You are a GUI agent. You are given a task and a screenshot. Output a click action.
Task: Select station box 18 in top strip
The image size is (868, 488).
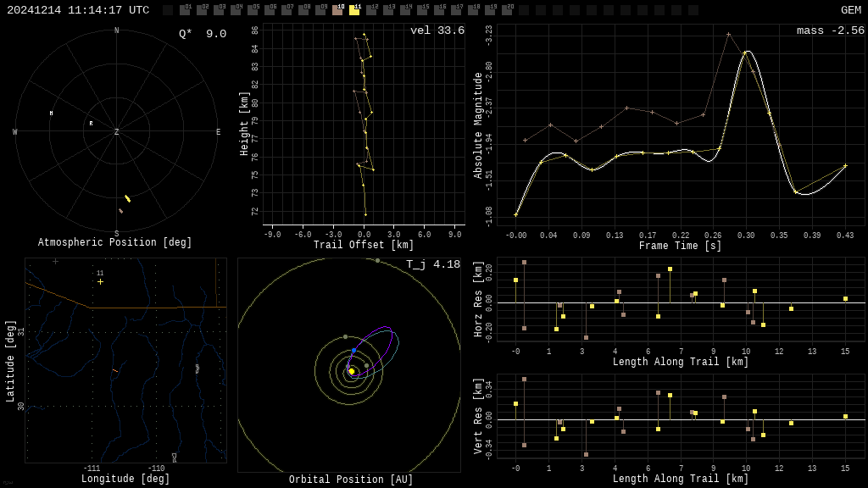point(473,9)
